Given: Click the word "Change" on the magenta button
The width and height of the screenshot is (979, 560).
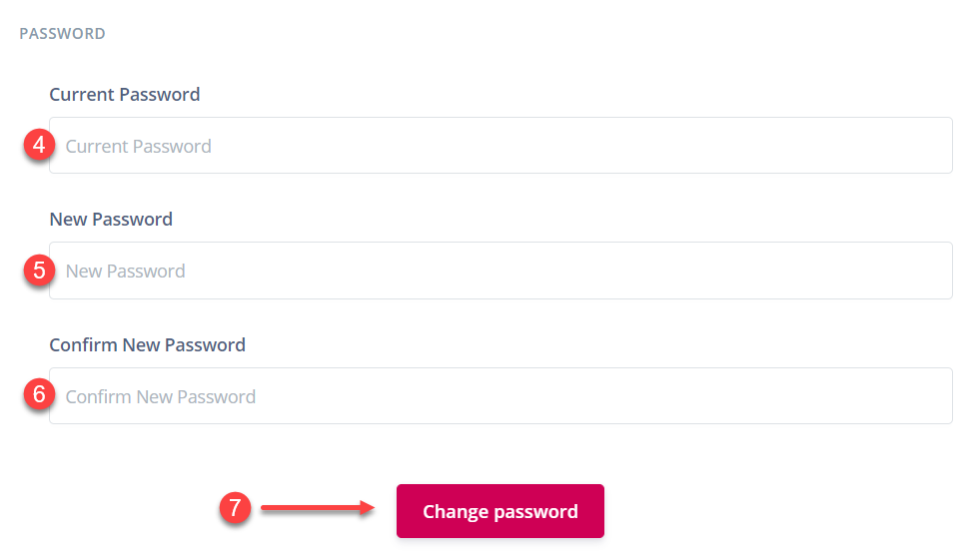Looking at the screenshot, I should (x=455, y=512).
